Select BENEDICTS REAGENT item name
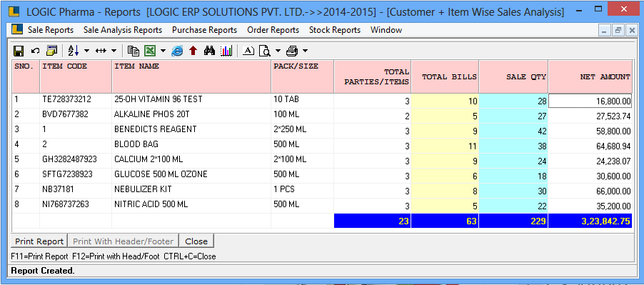644x285 pixels. [155, 129]
